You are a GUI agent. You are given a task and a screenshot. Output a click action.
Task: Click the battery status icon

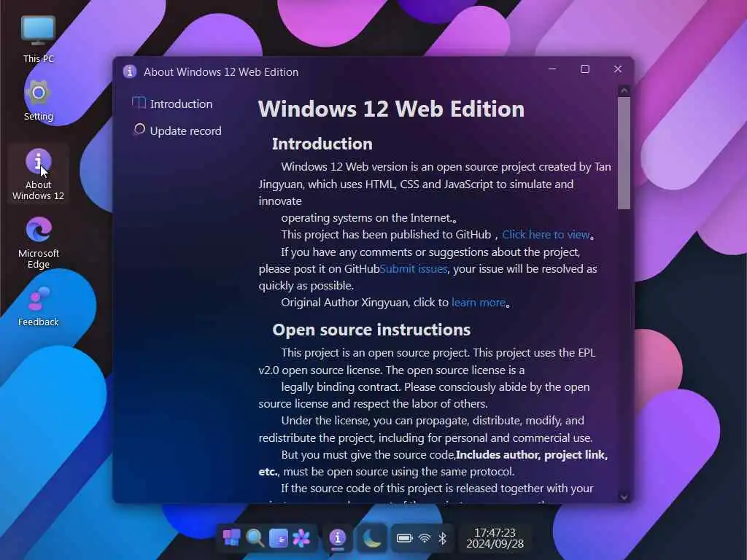[x=404, y=538]
